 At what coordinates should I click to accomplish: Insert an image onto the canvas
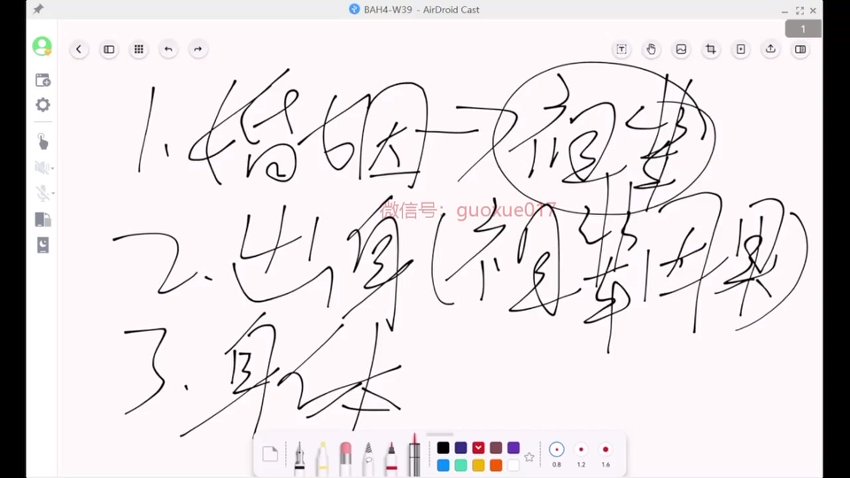tap(681, 49)
